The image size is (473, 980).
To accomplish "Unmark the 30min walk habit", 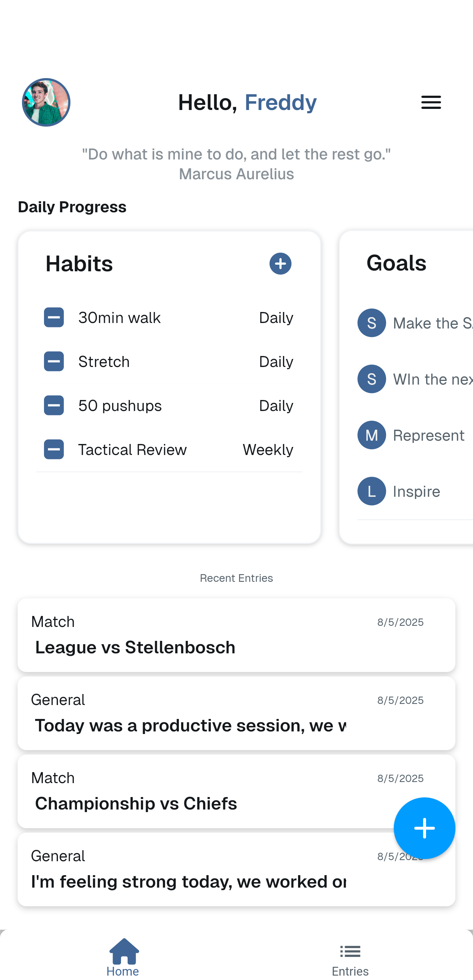I will 54,317.
